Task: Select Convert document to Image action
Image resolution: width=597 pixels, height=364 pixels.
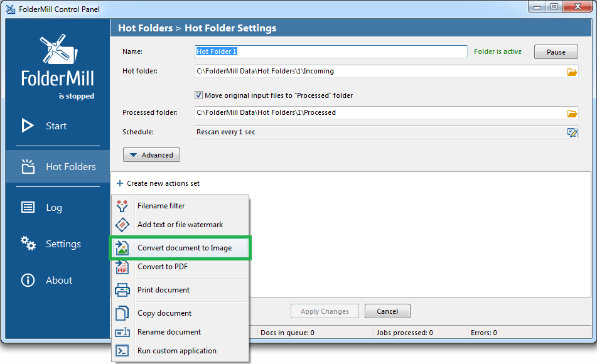Action: tap(180, 248)
